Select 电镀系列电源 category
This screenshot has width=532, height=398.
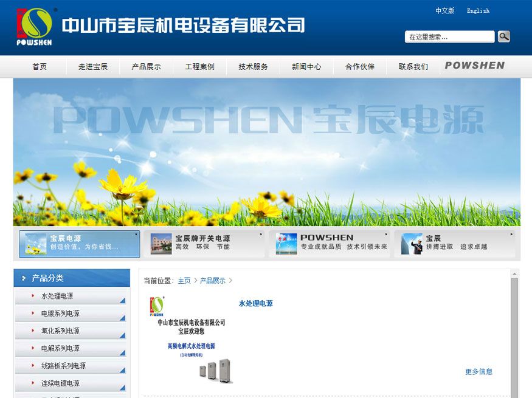pyautogui.click(x=71, y=314)
